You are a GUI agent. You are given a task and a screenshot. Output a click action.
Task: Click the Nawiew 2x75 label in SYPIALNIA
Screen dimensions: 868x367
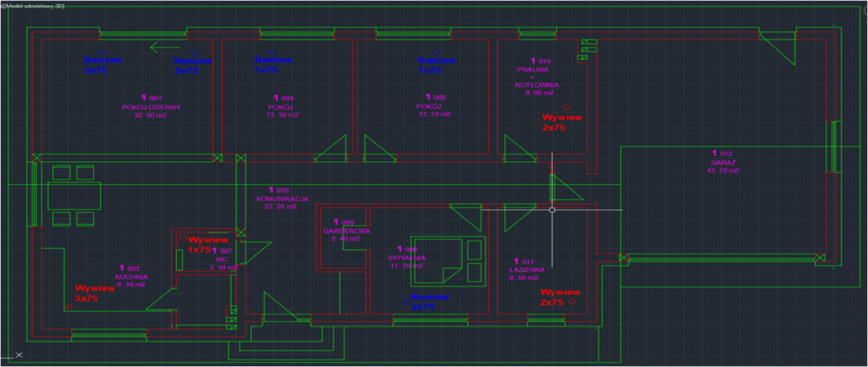(429, 302)
